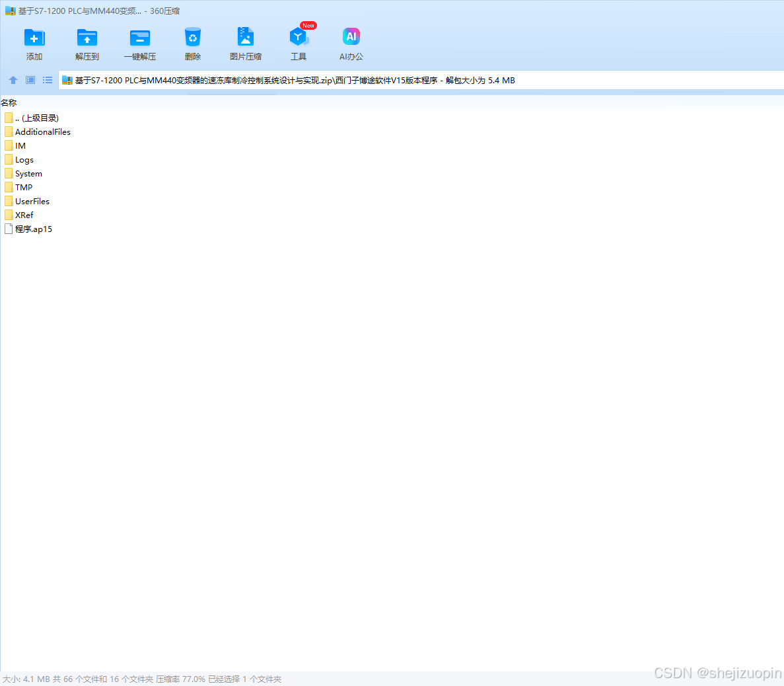
Task: Click the folder icon beside AdditionalFiles
Action: (x=9, y=132)
